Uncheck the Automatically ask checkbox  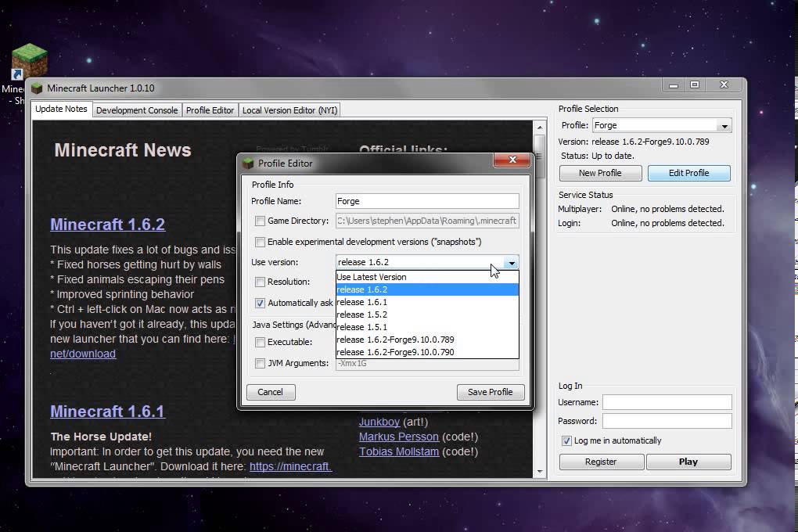(260, 303)
